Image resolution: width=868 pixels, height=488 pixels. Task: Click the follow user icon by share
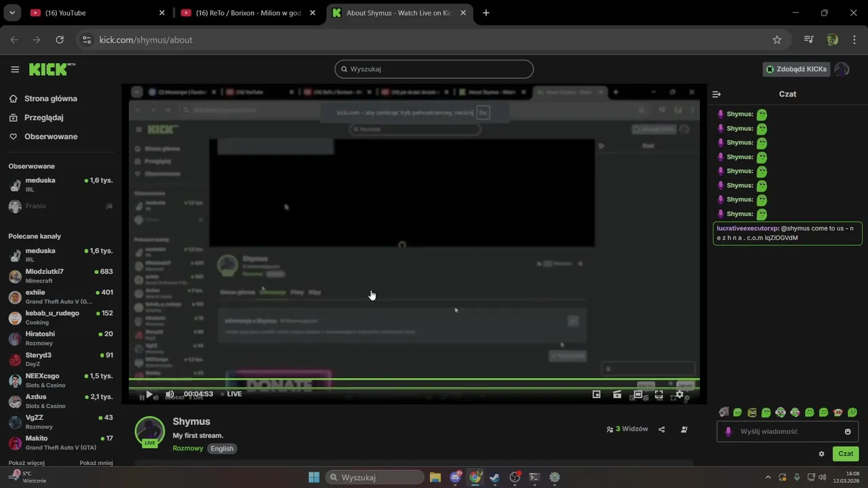pos(684,429)
